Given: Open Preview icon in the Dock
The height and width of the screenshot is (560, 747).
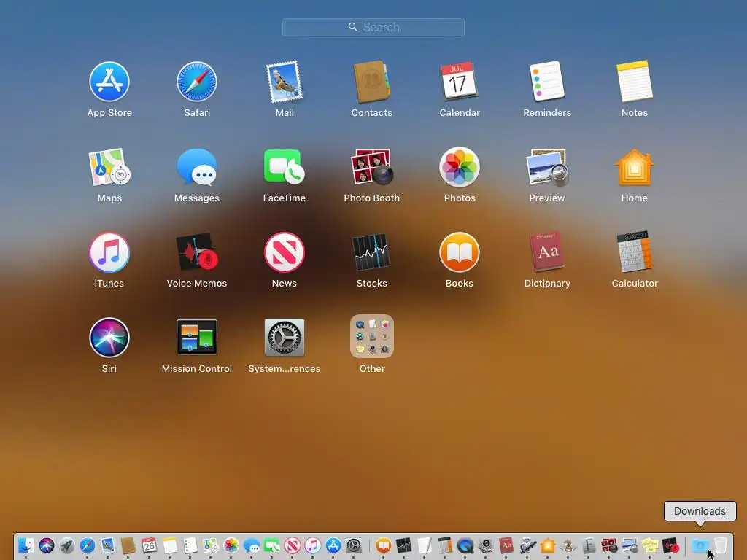Looking at the screenshot, I should click(x=630, y=545).
